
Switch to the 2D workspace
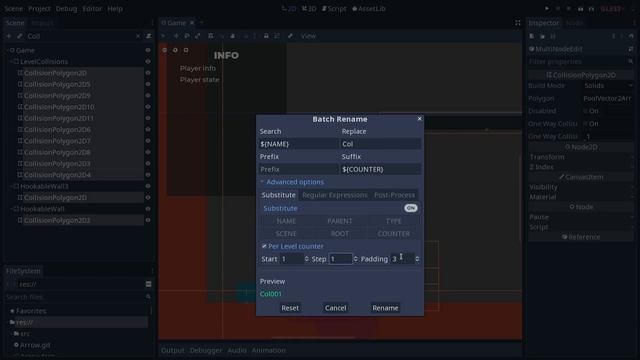(289, 9)
